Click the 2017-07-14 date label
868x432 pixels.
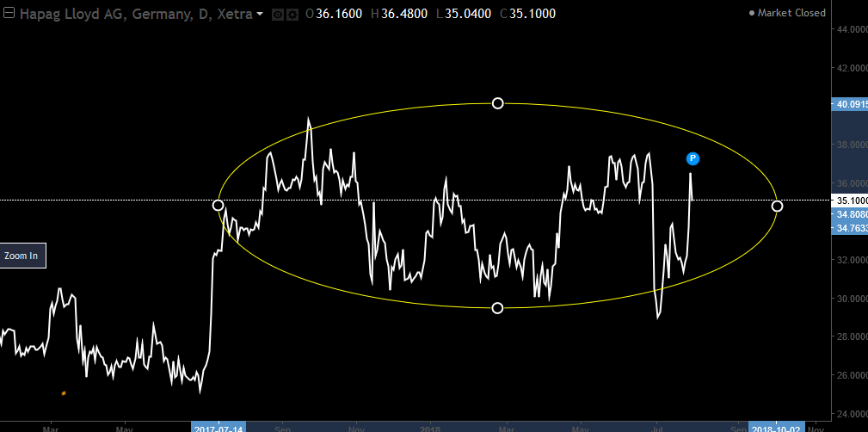(219, 427)
